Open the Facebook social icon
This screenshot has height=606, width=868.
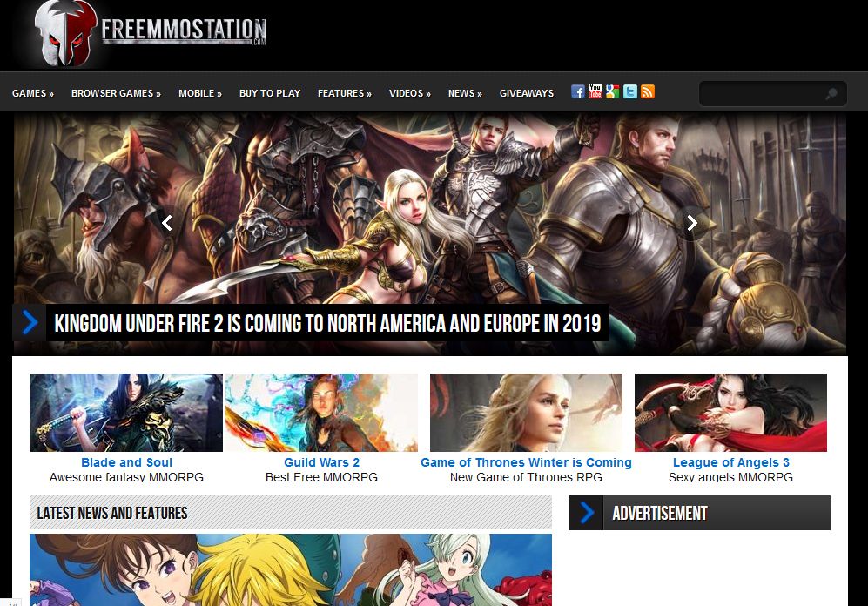(577, 92)
